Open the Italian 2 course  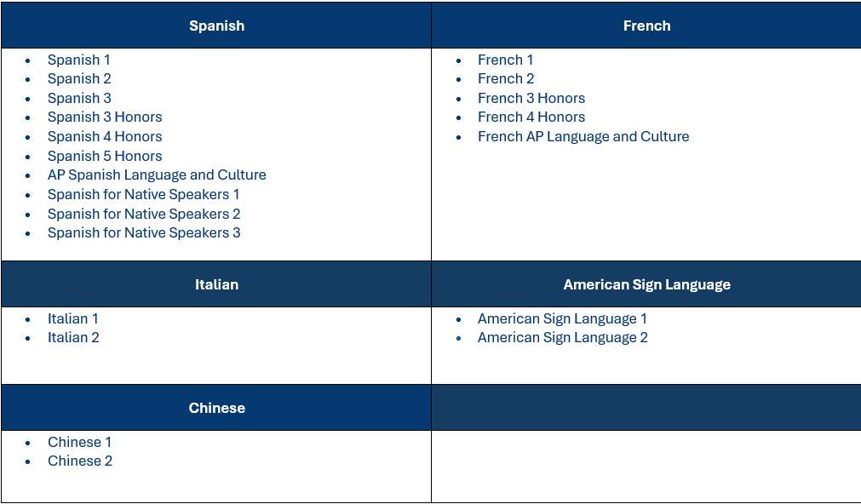pos(73,338)
